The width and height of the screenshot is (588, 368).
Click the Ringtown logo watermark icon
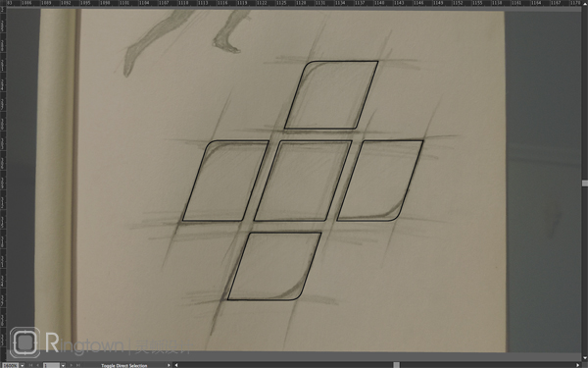coord(24,342)
